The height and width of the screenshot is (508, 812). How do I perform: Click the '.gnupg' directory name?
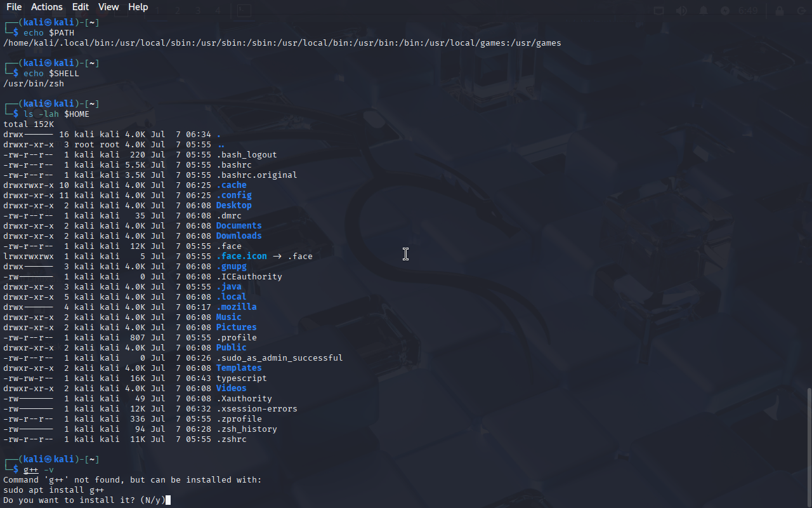click(x=232, y=267)
